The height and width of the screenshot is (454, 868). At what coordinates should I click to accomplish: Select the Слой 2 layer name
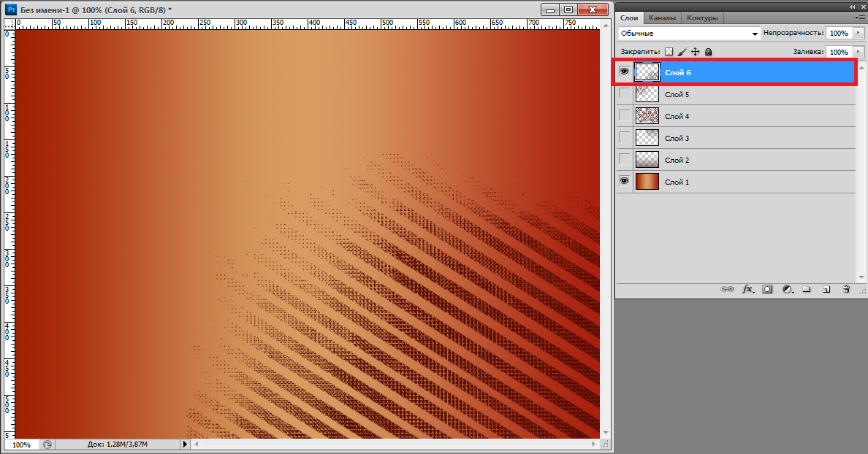(677, 160)
